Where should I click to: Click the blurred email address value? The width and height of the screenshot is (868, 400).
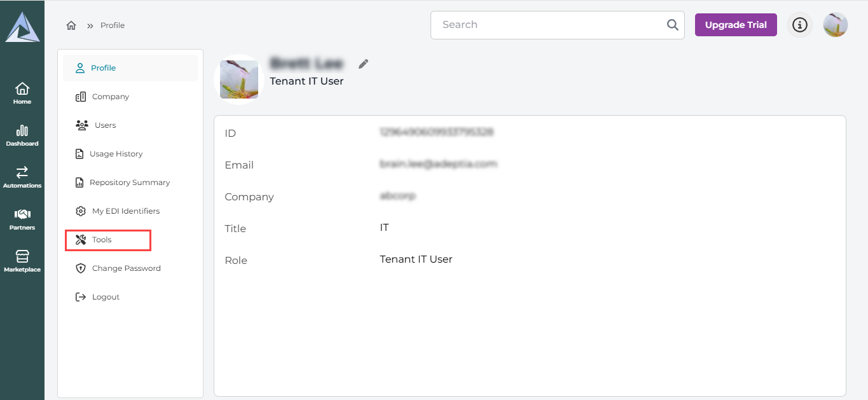coord(438,163)
